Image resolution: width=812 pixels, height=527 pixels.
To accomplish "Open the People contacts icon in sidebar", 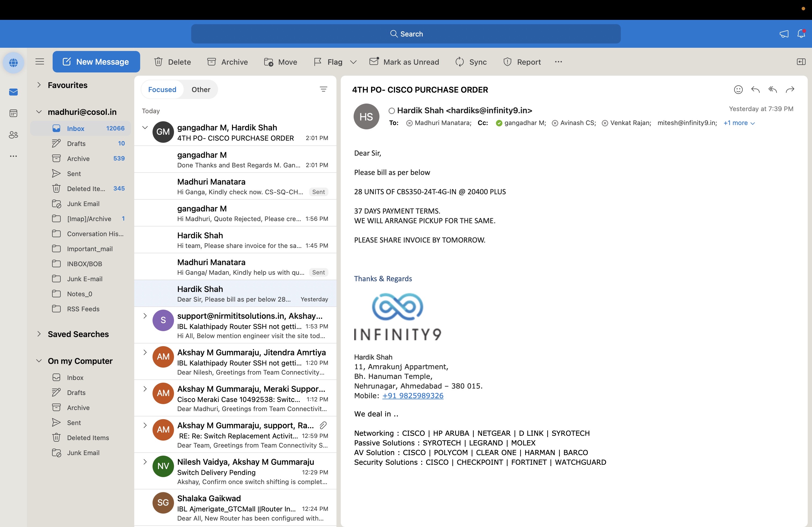I will click(13, 135).
